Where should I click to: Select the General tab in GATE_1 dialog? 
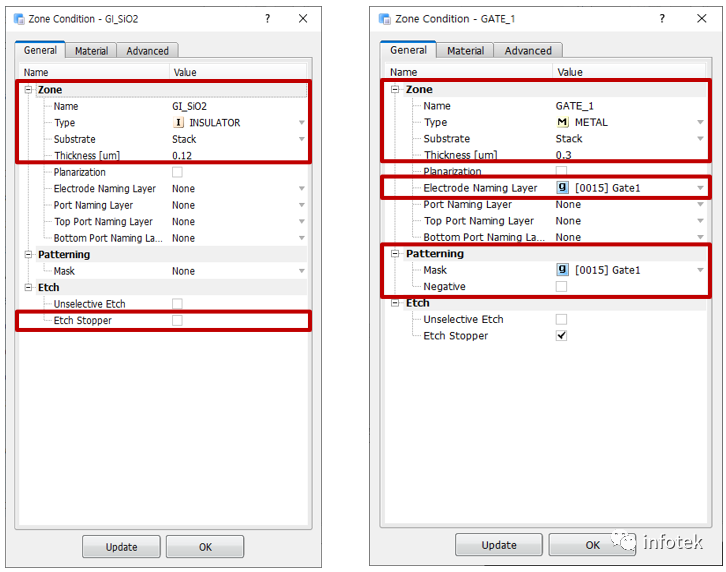point(408,50)
